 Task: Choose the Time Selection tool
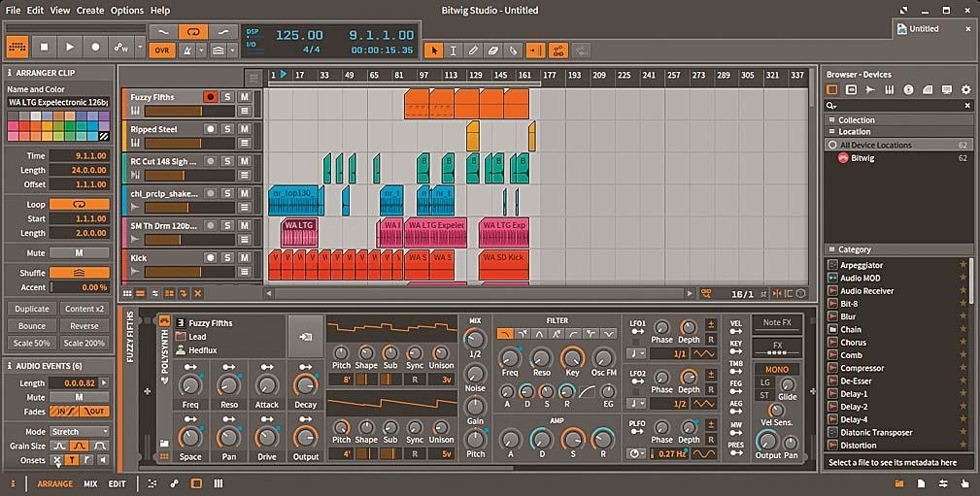(454, 50)
